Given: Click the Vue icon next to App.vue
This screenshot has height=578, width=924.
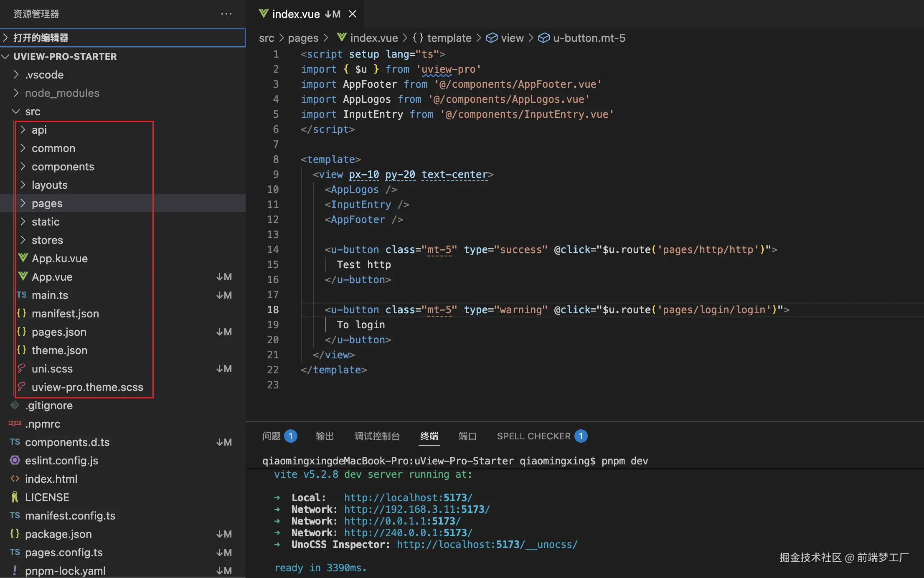Looking at the screenshot, I should coord(23,276).
